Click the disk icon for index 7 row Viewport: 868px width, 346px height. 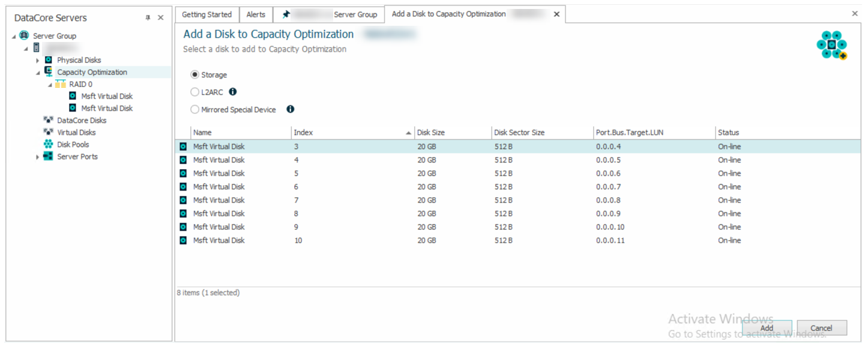[183, 200]
